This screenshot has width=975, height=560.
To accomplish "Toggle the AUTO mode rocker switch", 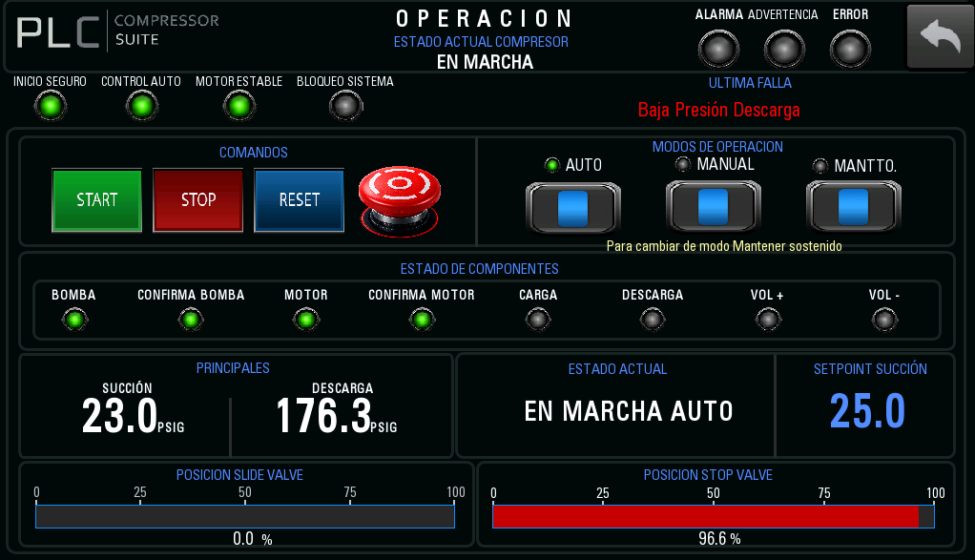I will (572, 208).
